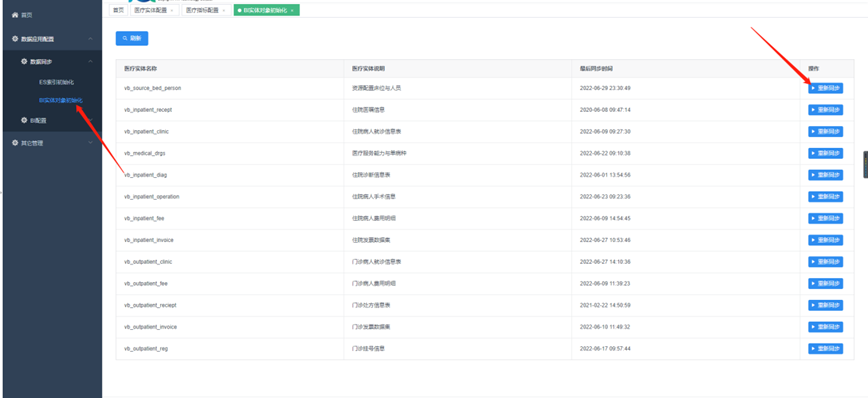The height and width of the screenshot is (398, 868).
Task: Click the gear icon beside 其它管理
Action: click(x=15, y=143)
